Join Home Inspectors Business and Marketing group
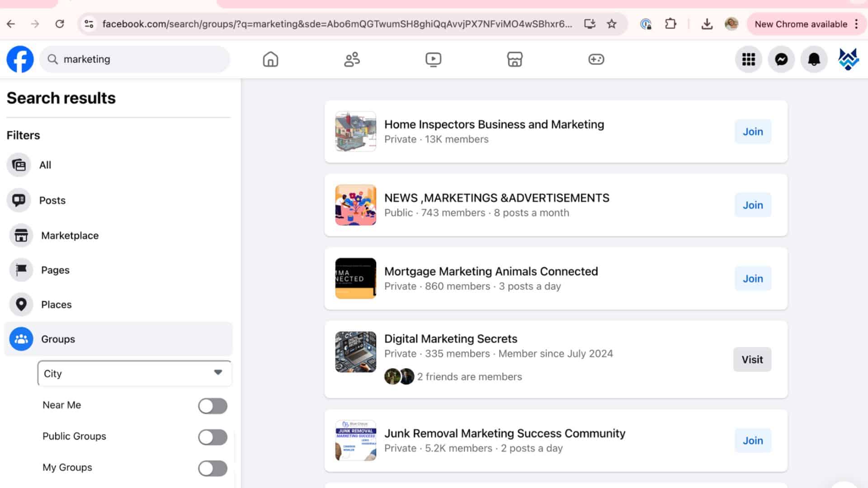This screenshot has height=488, width=868. [753, 131]
